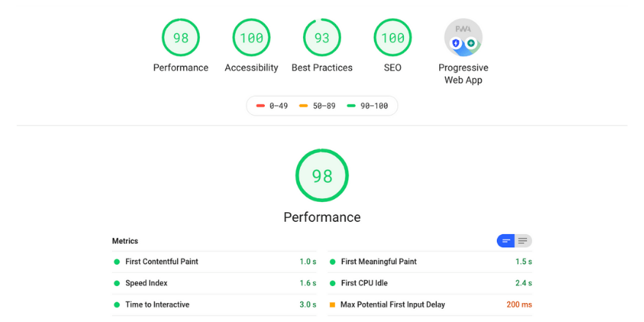Click the orange square beside Max Potential First Input Delay

point(332,304)
